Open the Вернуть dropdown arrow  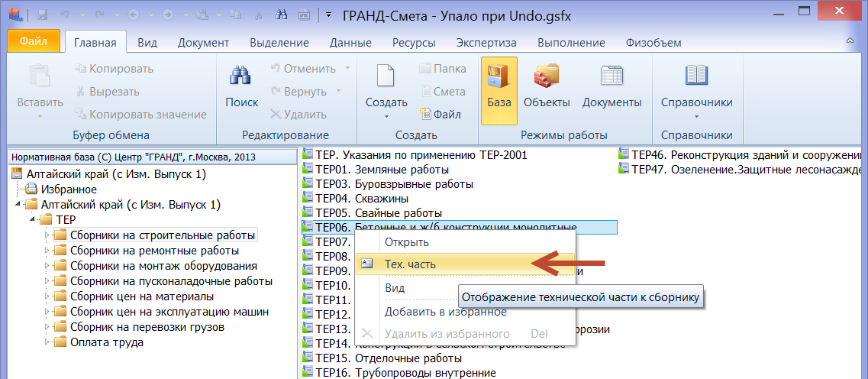(339, 92)
